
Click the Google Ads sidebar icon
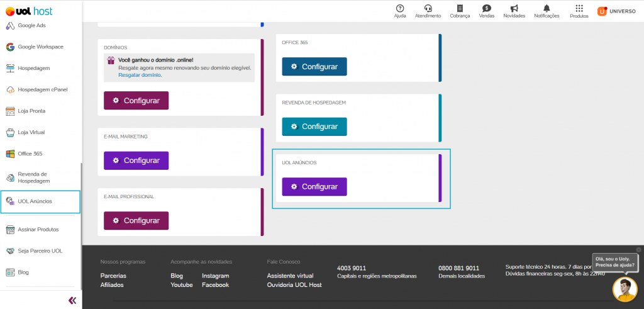(x=10, y=25)
